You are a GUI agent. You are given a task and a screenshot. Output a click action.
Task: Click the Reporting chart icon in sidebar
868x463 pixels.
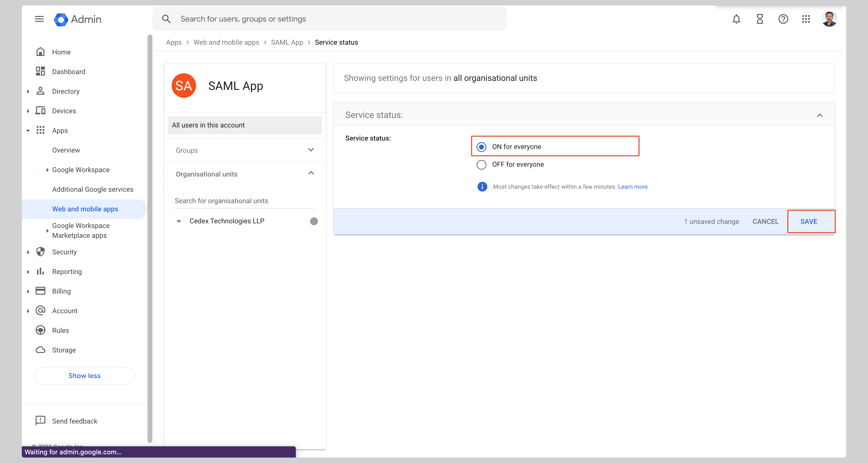pos(40,272)
